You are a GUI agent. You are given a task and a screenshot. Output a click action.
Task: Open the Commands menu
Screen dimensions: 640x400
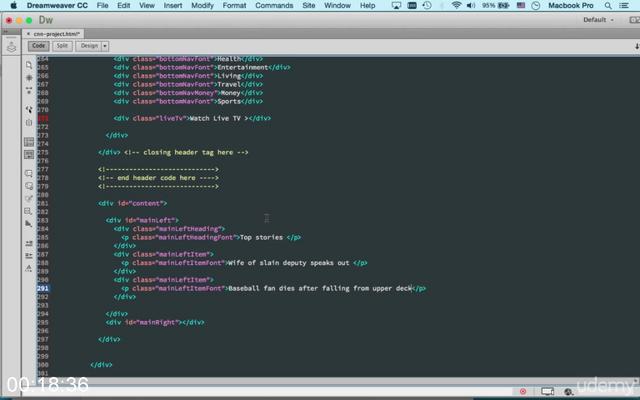pyautogui.click(x=274, y=5)
